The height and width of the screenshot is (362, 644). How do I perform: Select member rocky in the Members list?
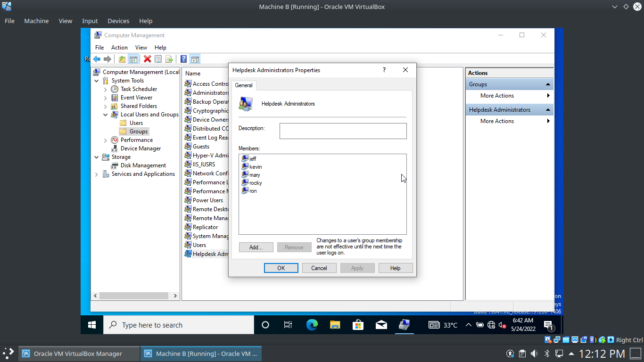click(x=256, y=183)
